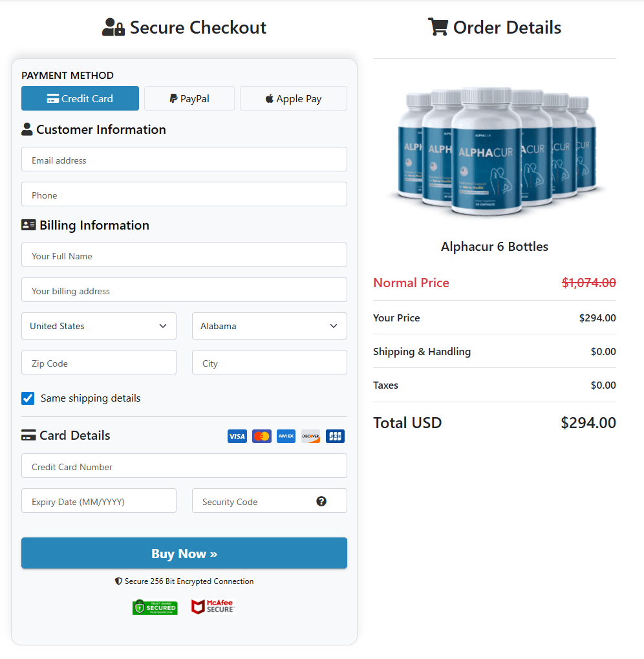Click the Order Details cart icon
Viewport: 644px width, 659px height.
pyautogui.click(x=438, y=27)
